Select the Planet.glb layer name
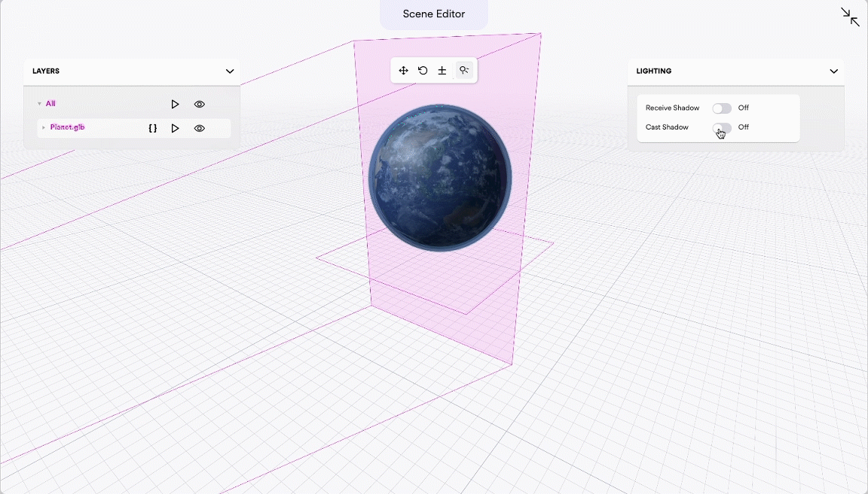This screenshot has height=494, width=868. coord(68,128)
